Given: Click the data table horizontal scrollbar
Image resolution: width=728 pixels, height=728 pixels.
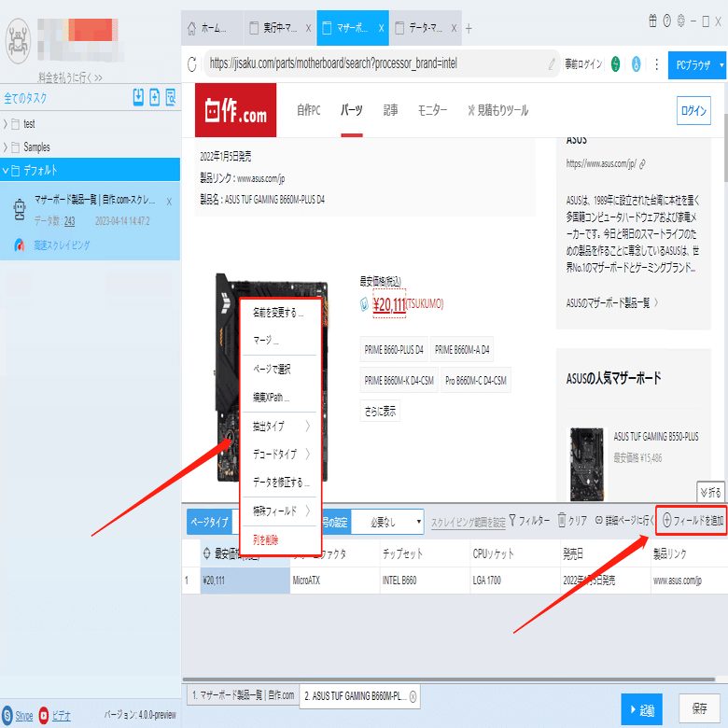Looking at the screenshot, I should (449, 679).
